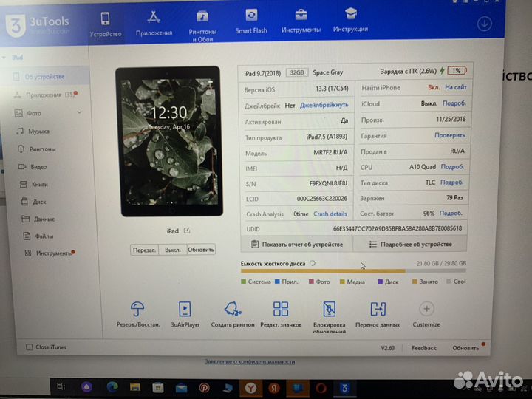Click the blue Прил. legend swatch
Viewport: 532px width, 399px height.
[277, 282]
